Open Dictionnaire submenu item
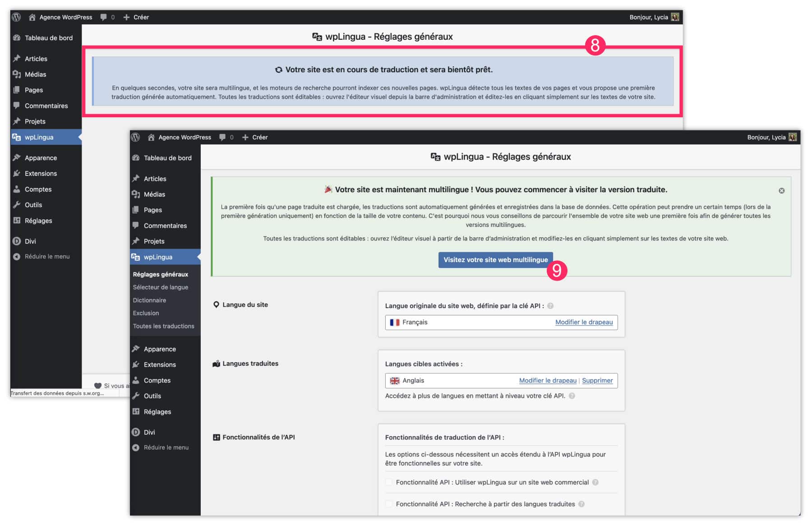The height and width of the screenshot is (526, 812). click(149, 300)
